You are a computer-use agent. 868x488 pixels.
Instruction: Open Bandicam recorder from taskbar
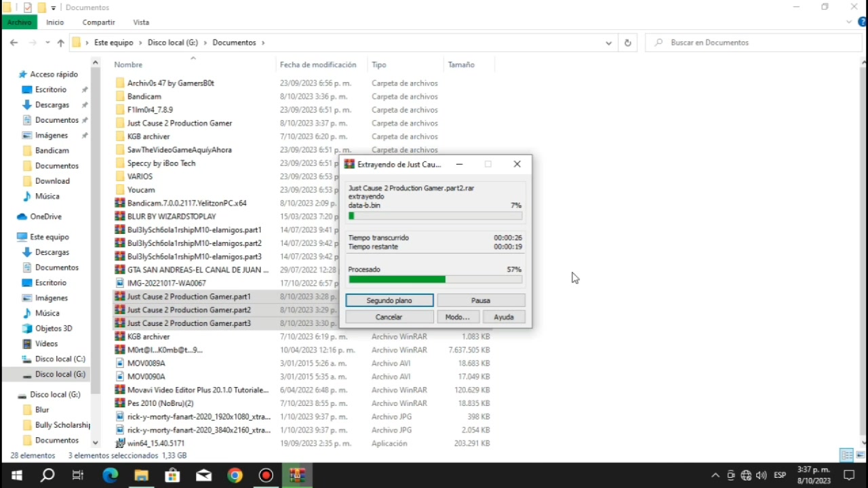click(x=266, y=476)
